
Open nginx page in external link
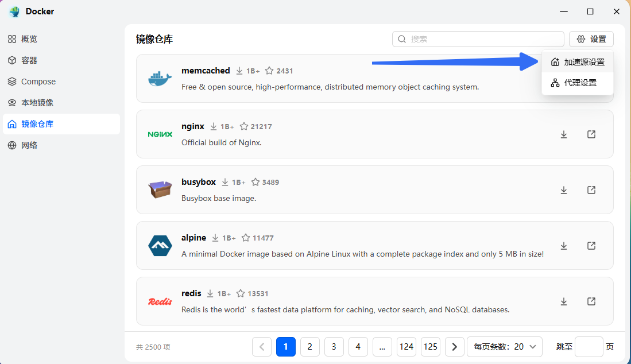click(591, 134)
